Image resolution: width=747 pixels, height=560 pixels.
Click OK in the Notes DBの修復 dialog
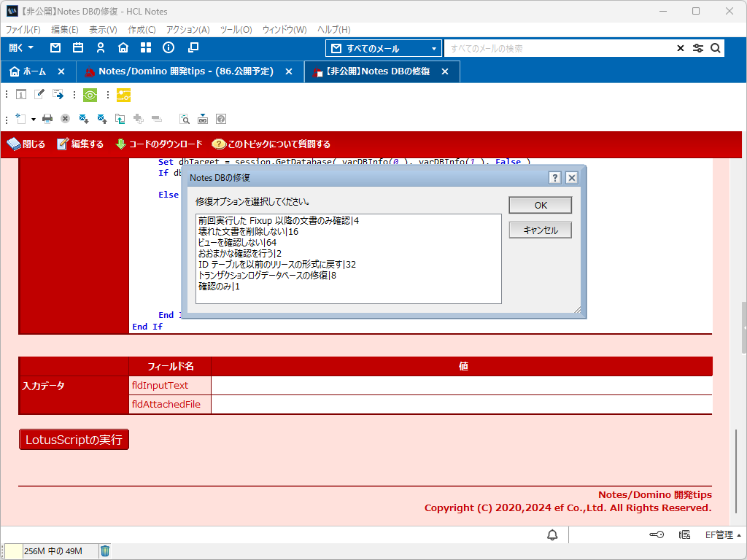540,205
